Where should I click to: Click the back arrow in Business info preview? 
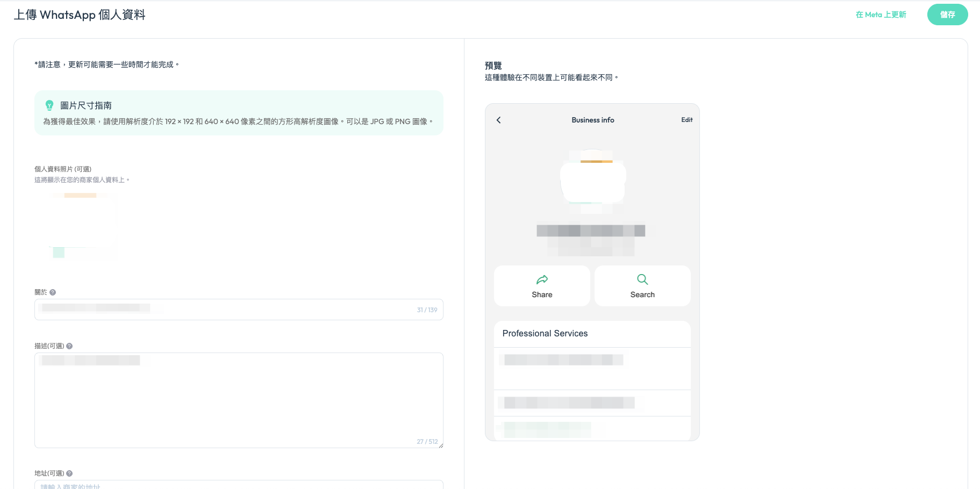[x=498, y=120]
